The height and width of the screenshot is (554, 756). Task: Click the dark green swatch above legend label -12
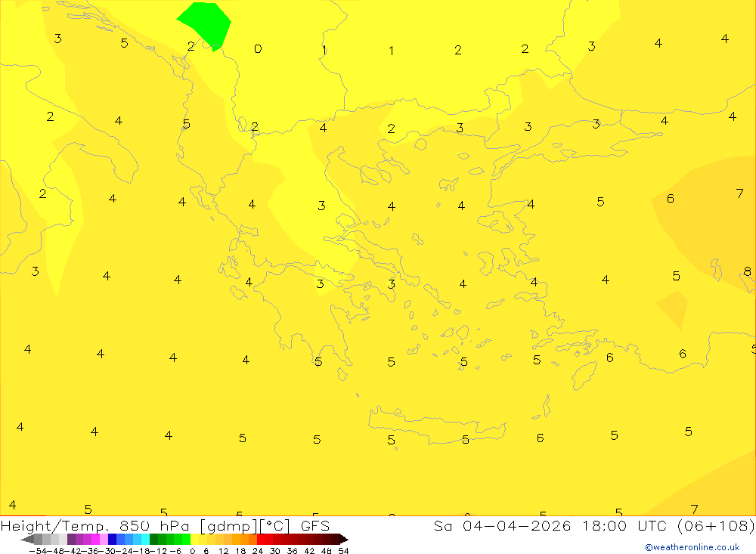pos(153,539)
